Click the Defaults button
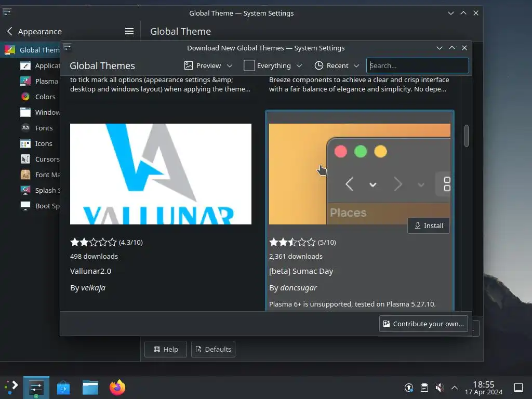 (x=213, y=349)
